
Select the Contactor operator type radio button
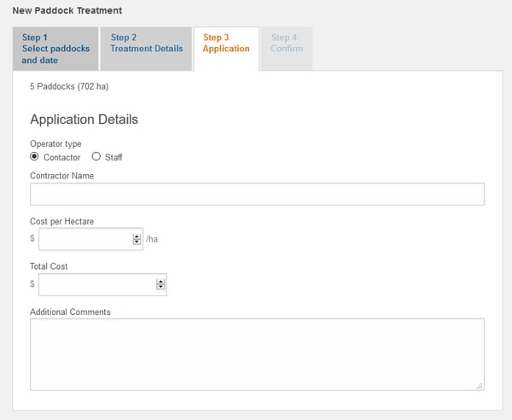[x=35, y=157]
